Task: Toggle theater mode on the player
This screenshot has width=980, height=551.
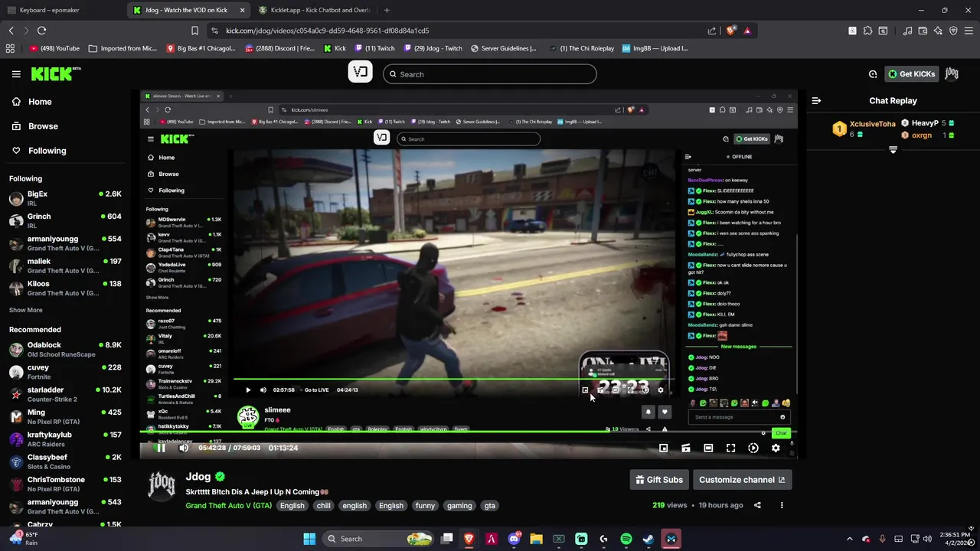Action: (708, 448)
